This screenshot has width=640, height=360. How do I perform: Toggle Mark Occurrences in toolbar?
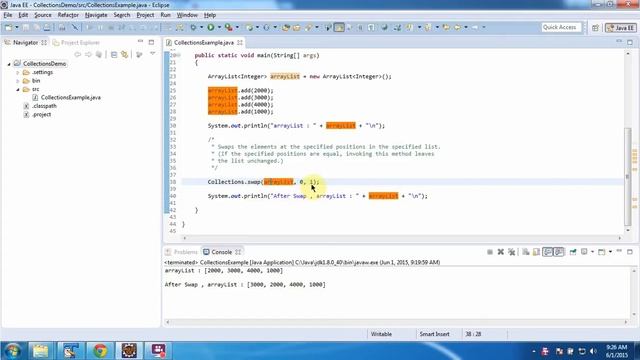coord(339,27)
